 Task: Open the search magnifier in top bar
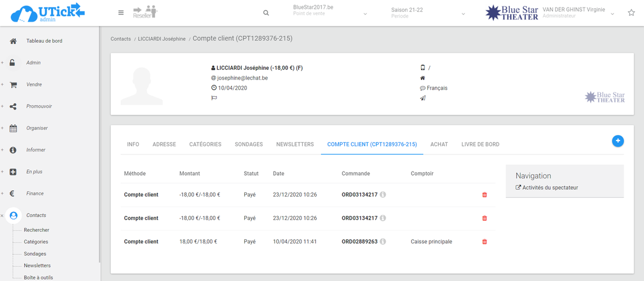click(266, 13)
